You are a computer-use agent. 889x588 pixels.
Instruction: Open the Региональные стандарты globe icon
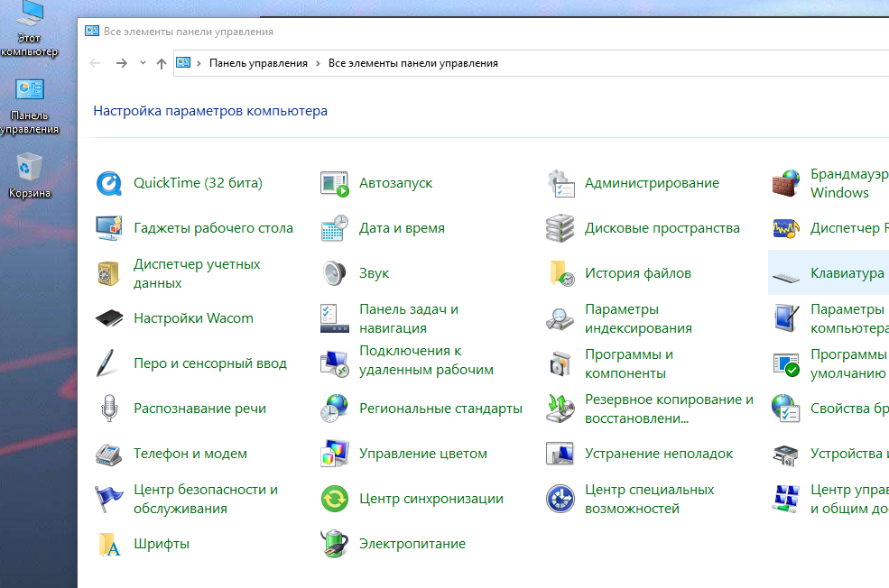[335, 409]
